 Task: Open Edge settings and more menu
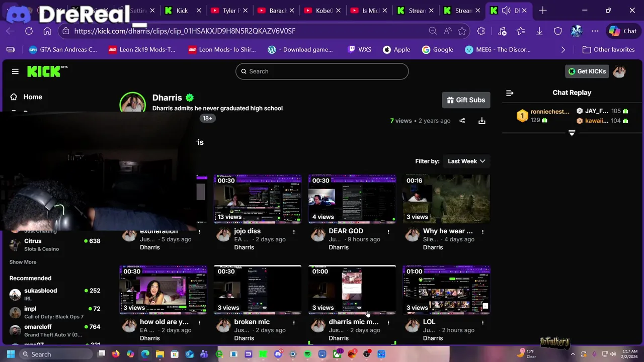coord(595,31)
